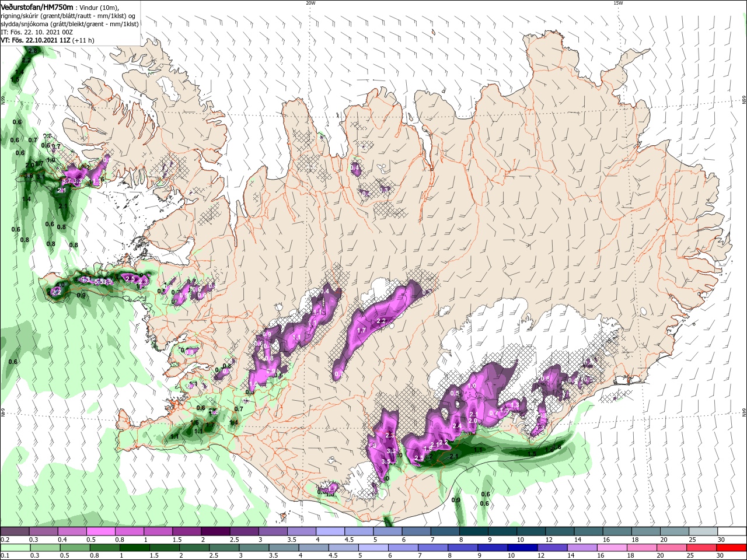This screenshot has height=560, width=747.
Task: Pick the lower-scale swatch between 2.5 and 3
Action: pos(224,548)
